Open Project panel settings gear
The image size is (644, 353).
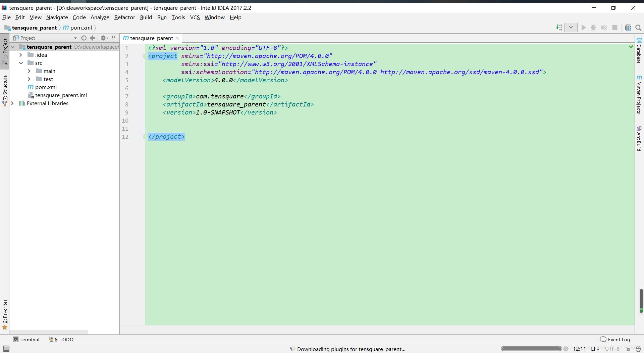coord(104,38)
